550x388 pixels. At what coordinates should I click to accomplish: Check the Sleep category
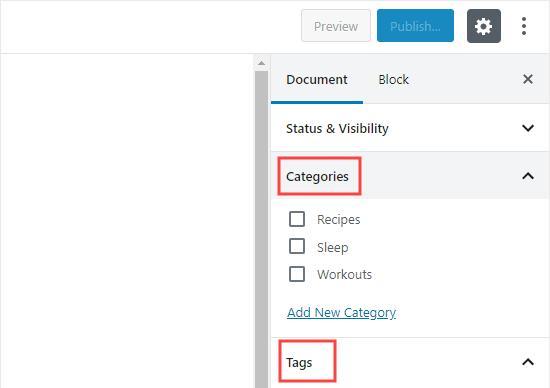click(x=297, y=246)
